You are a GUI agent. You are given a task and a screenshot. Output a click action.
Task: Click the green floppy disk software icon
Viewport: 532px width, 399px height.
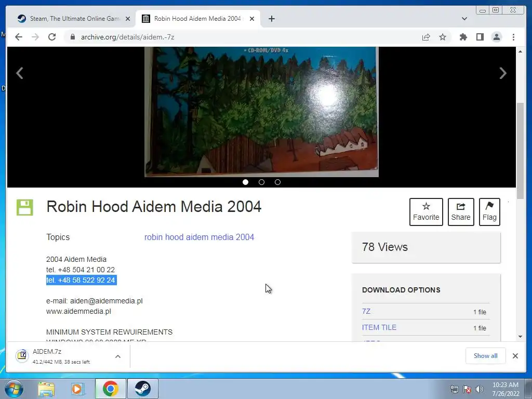(25, 207)
